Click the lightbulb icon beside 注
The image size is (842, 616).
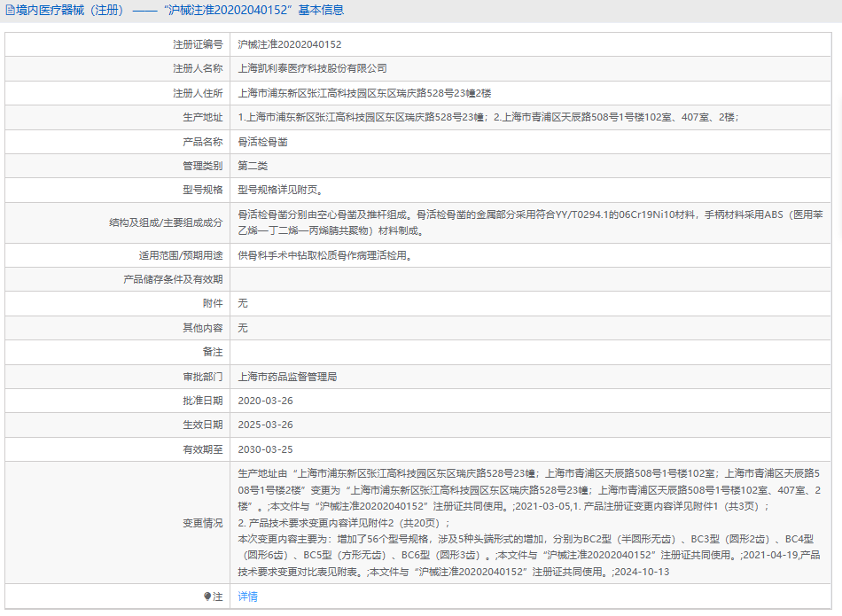click(x=207, y=597)
